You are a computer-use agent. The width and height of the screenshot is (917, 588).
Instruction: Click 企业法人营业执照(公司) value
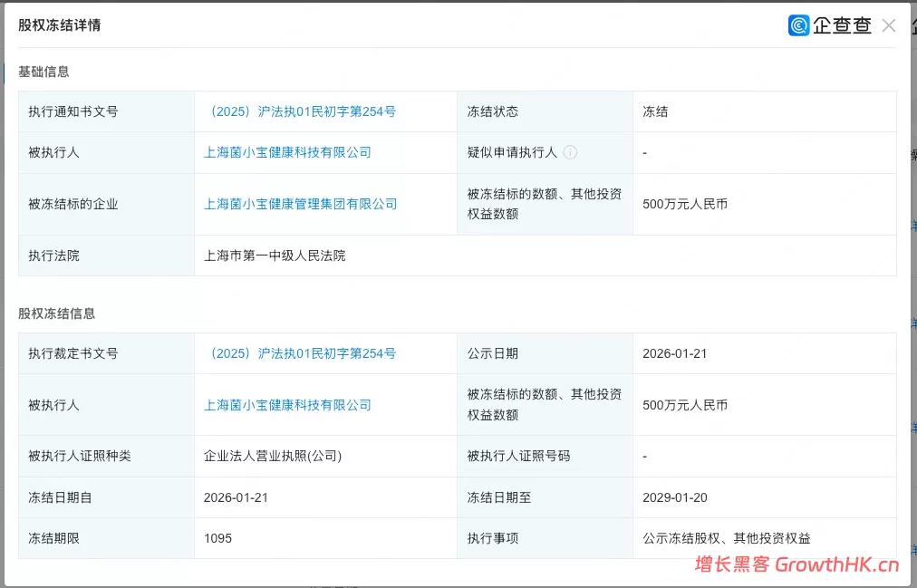click(x=273, y=456)
